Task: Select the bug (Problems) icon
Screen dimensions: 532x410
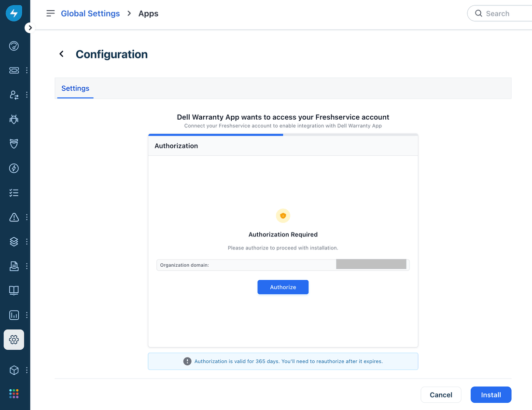Action: click(x=14, y=119)
